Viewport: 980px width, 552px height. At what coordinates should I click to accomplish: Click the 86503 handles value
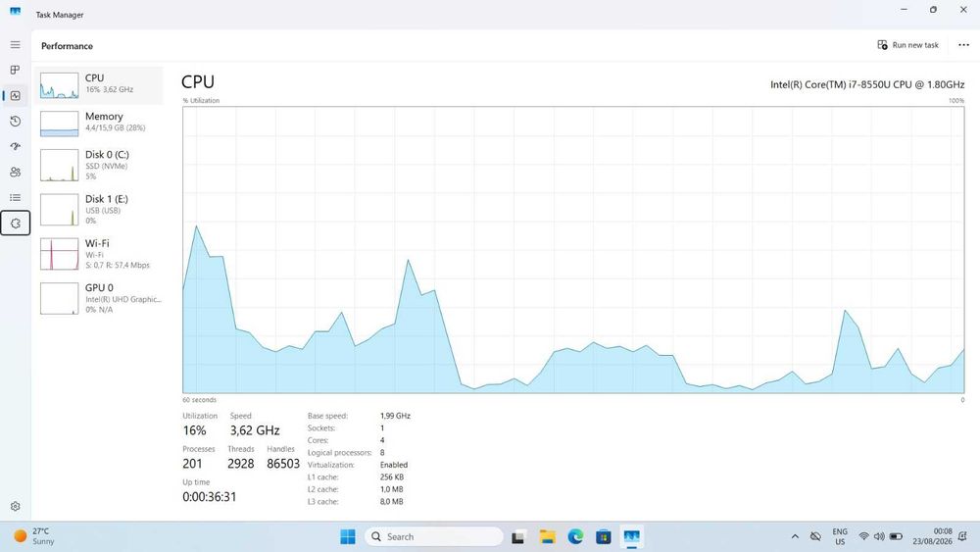click(283, 463)
